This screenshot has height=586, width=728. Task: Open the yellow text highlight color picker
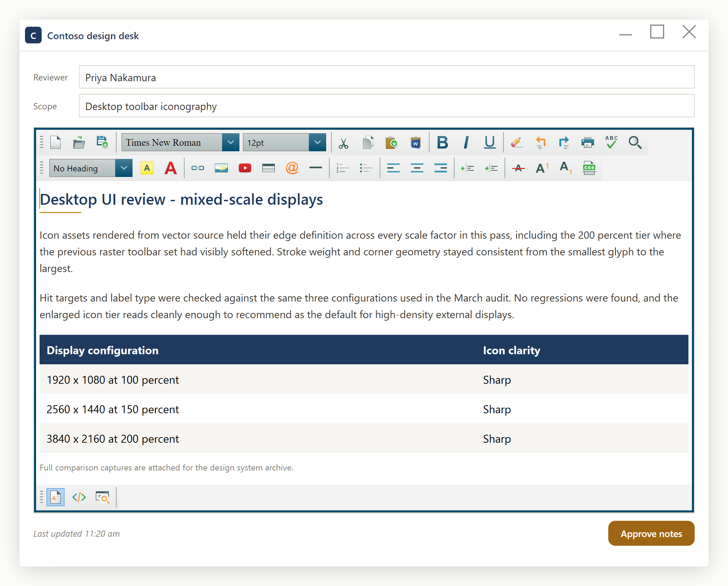click(147, 168)
